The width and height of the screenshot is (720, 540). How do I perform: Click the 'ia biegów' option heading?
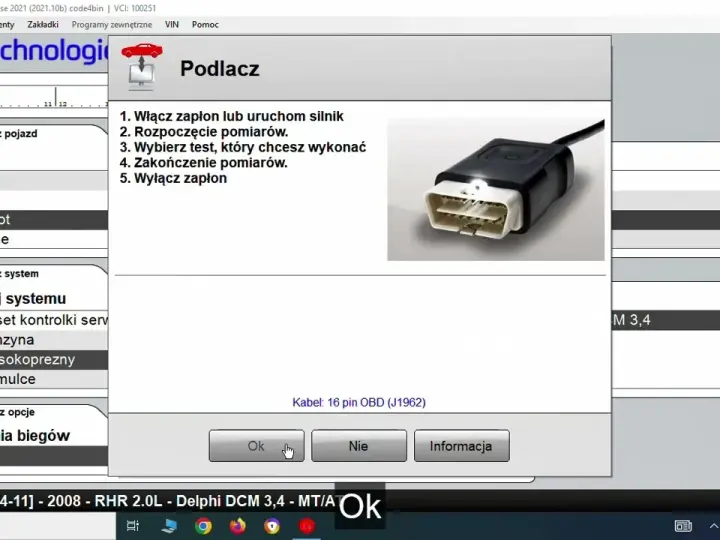pos(35,435)
